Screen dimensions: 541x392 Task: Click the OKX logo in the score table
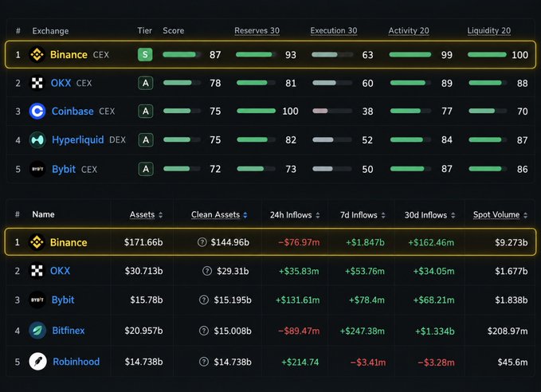pos(37,83)
